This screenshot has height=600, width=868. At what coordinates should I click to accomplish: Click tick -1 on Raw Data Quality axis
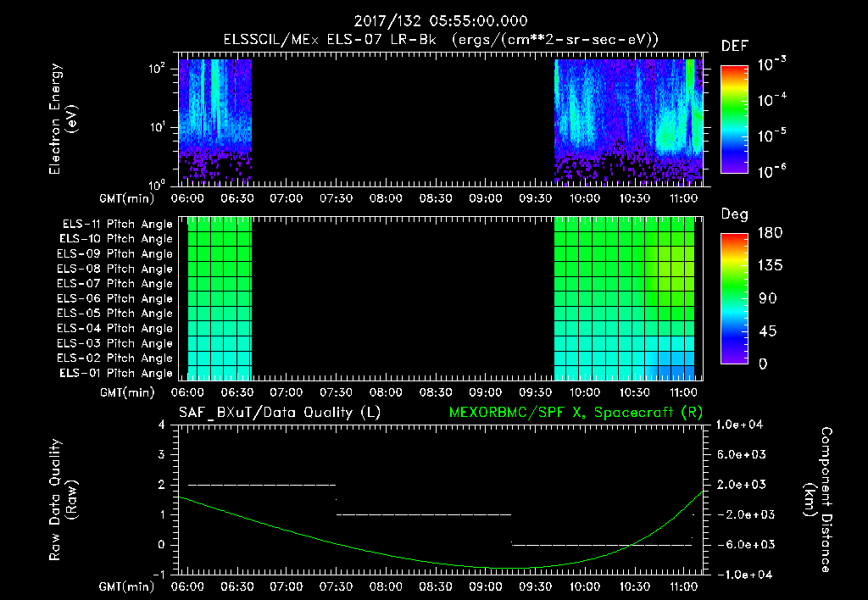(159, 575)
